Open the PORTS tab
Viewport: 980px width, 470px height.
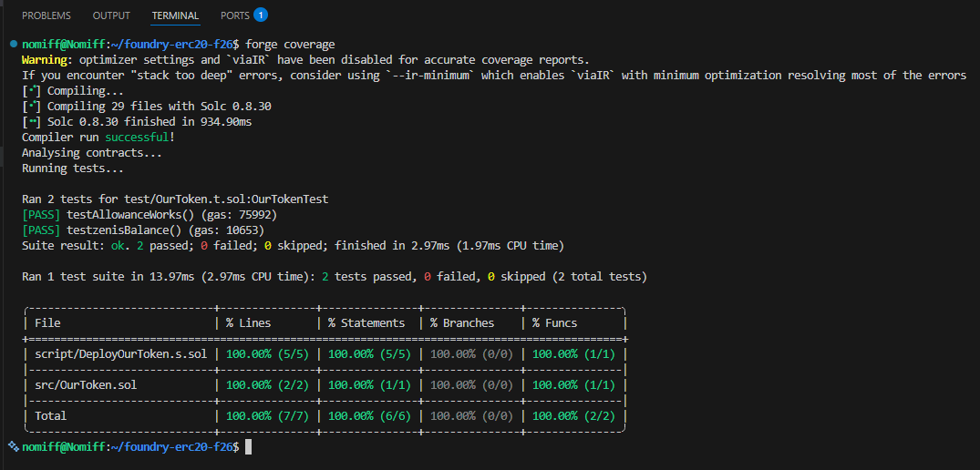click(234, 15)
